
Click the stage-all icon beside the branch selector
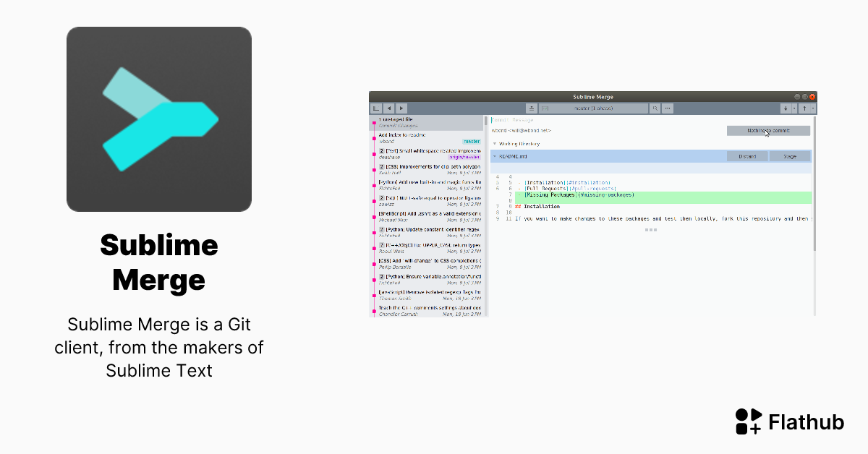pyautogui.click(x=532, y=108)
